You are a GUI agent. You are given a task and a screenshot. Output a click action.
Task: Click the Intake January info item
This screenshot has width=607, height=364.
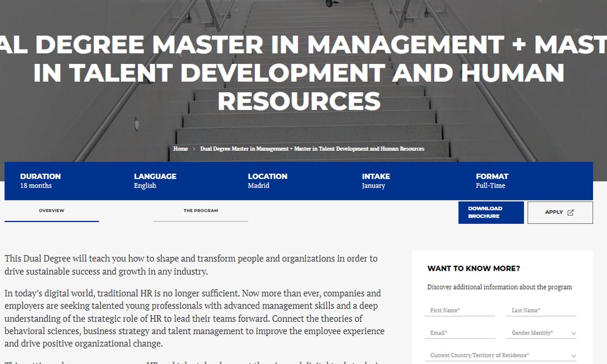pyautogui.click(x=376, y=181)
